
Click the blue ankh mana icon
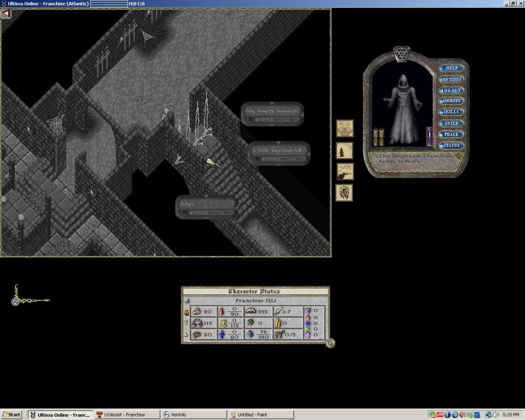coord(221,334)
